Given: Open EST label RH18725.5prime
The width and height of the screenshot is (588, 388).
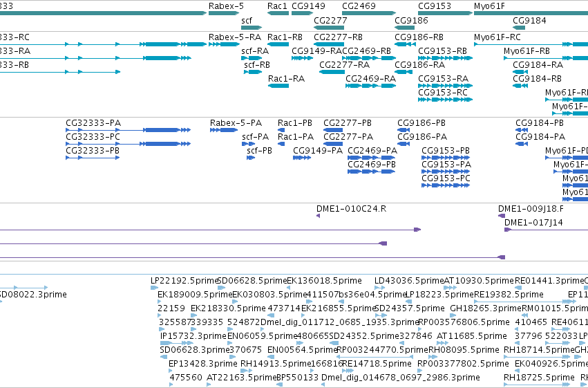Looking at the screenshot, I should coord(539,378).
